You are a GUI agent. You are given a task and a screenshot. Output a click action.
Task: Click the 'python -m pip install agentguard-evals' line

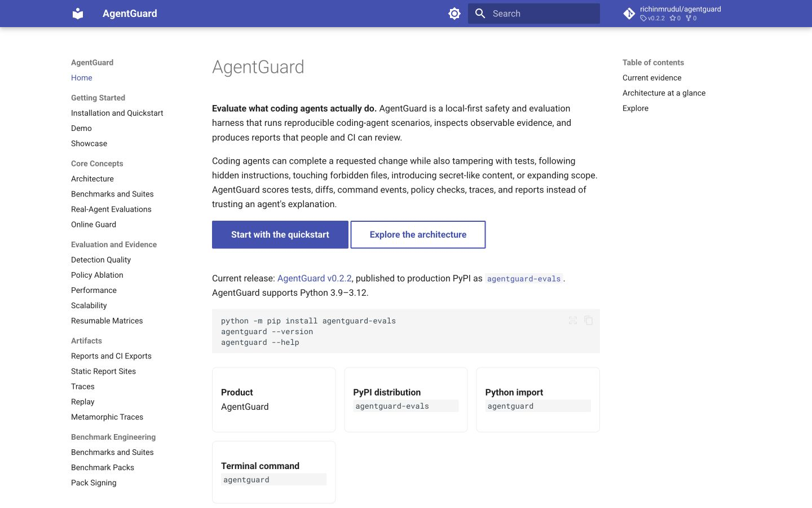(308, 321)
